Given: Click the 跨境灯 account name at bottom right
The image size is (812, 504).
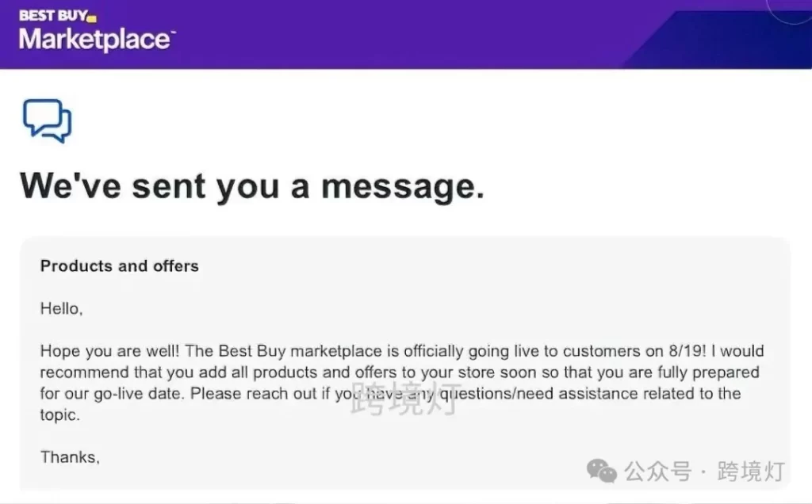Looking at the screenshot, I should (751, 472).
